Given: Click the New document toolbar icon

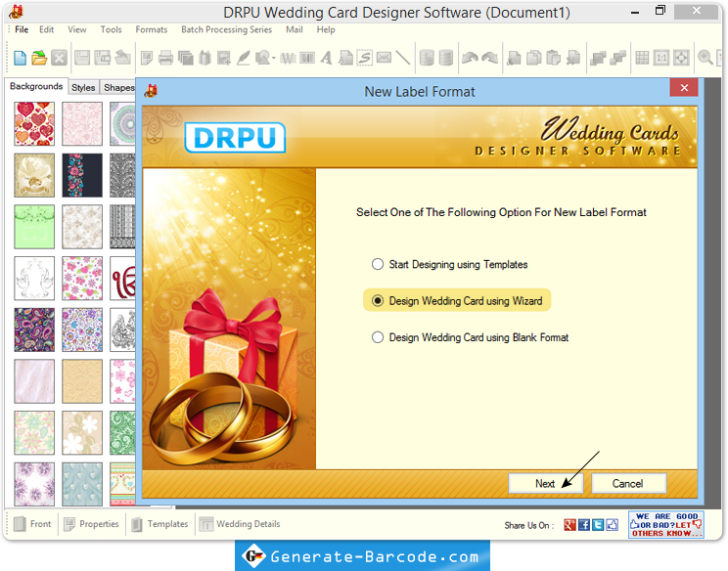Looking at the screenshot, I should (x=20, y=58).
